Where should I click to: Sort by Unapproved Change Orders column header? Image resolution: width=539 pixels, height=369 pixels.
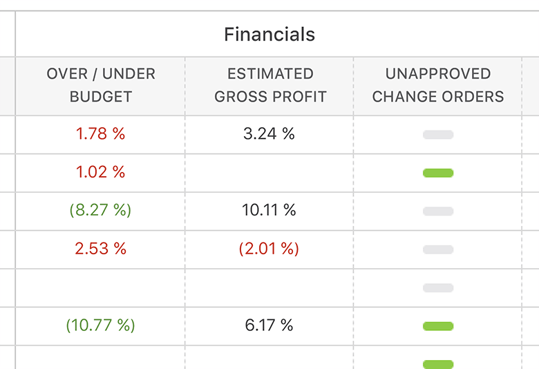438,85
